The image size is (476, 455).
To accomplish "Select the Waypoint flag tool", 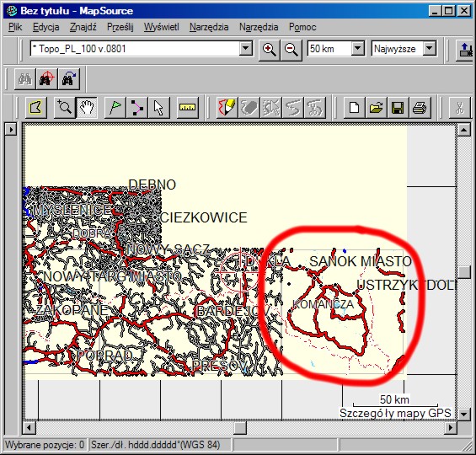I will tap(115, 107).
